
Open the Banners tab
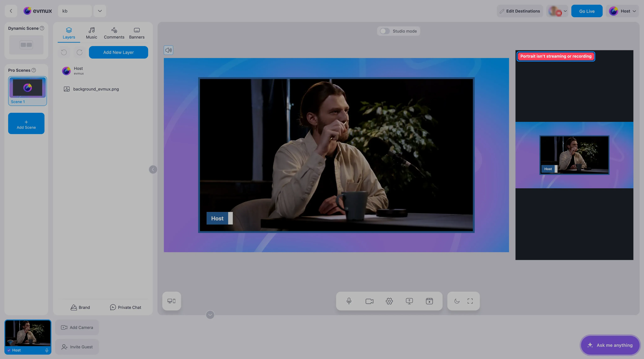(x=137, y=33)
